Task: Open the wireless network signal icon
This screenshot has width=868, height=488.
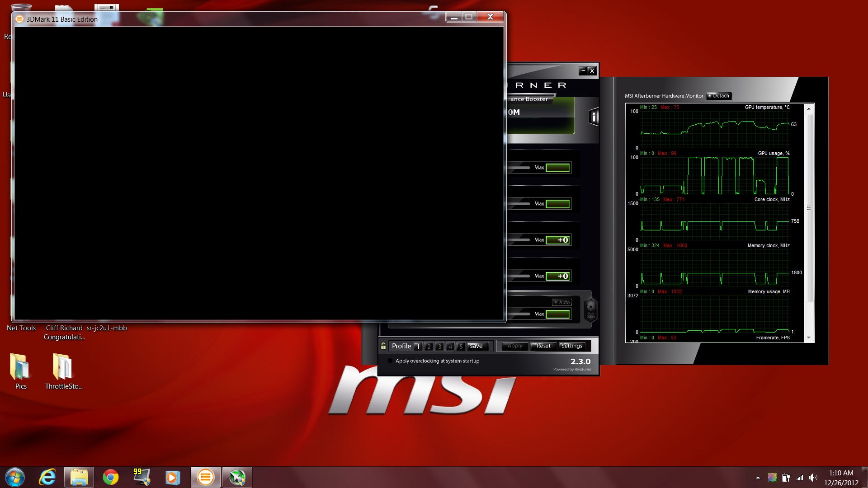Action: 800,478
